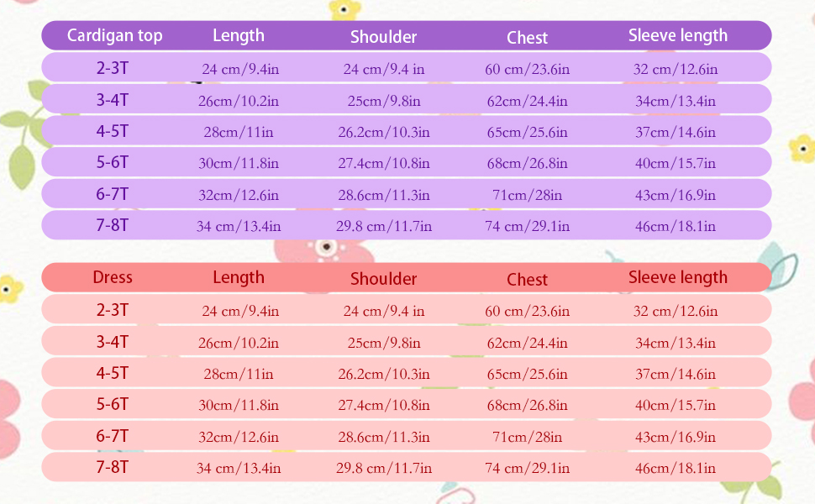Select Sleeve length header in the pink table
Image resolution: width=815 pixels, height=504 pixels.
[677, 278]
